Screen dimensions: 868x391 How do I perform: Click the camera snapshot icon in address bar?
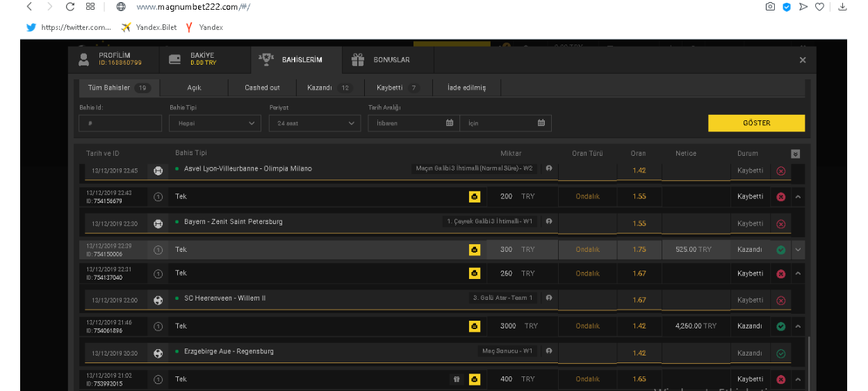[770, 7]
